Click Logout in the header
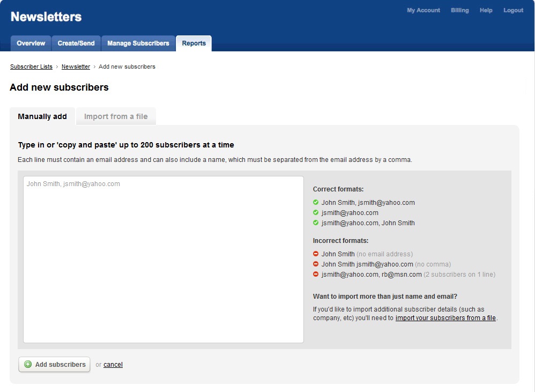Screen dimensions: 535x392 click(x=513, y=10)
